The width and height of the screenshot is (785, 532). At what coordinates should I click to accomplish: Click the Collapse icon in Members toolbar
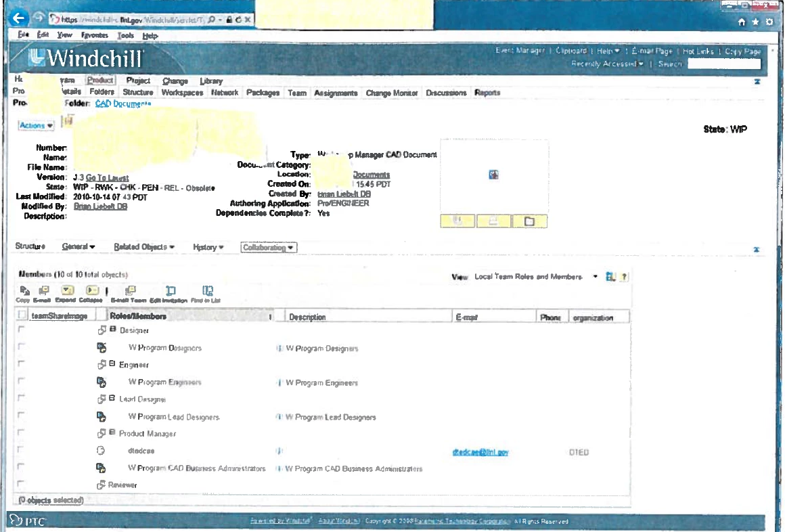92,290
